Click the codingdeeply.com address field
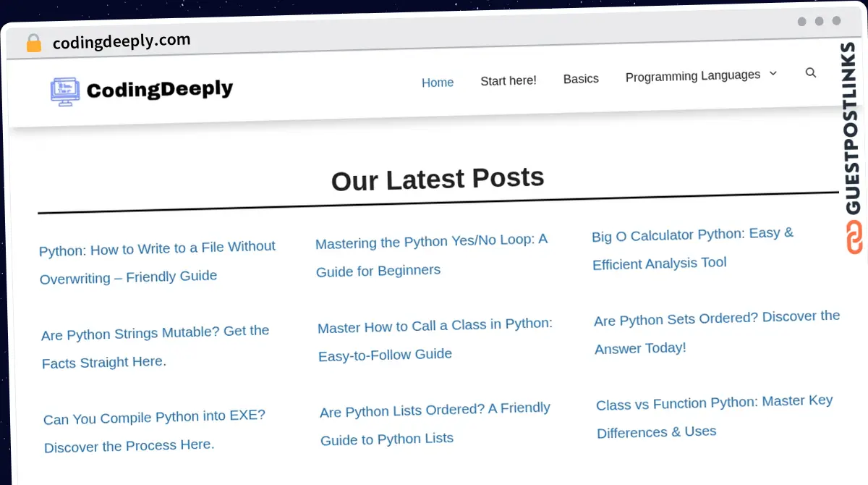868x485 pixels. 121,41
